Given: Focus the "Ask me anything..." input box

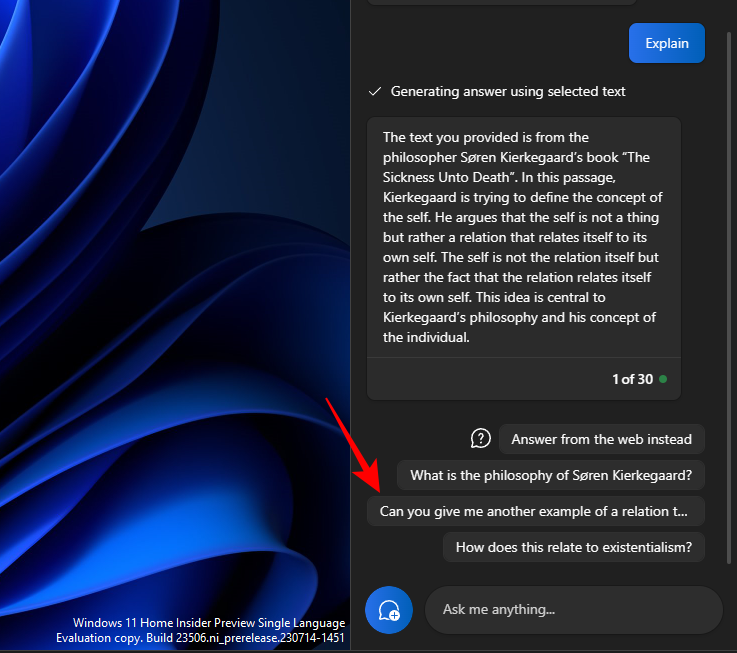Looking at the screenshot, I should pyautogui.click(x=573, y=610).
